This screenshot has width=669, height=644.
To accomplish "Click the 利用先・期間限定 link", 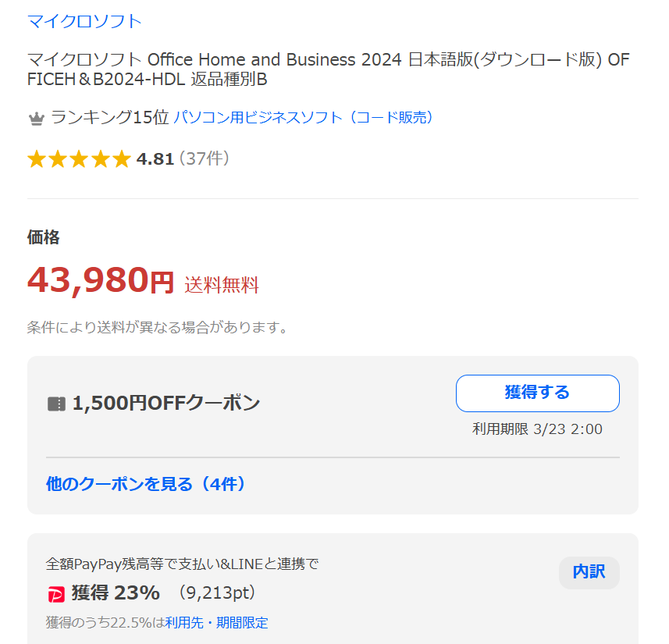I will click(x=216, y=623).
